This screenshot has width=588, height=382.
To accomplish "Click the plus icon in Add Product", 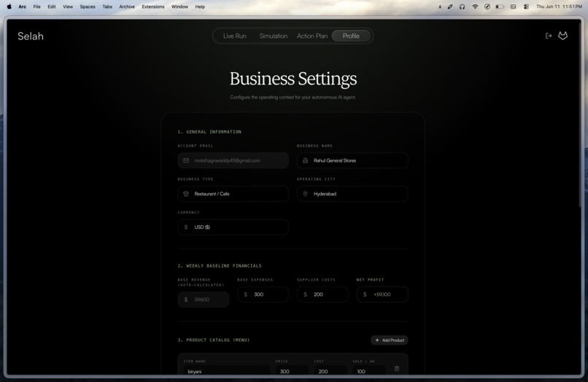I will click(377, 340).
